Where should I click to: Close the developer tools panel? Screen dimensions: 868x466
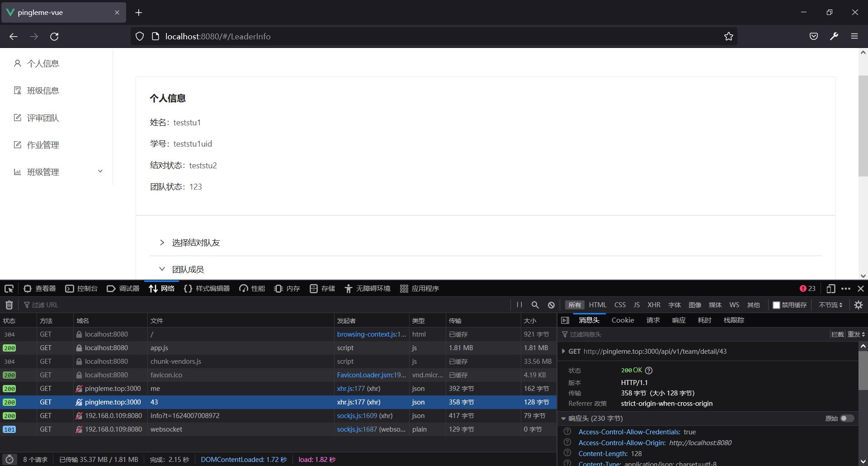pyautogui.click(x=861, y=289)
